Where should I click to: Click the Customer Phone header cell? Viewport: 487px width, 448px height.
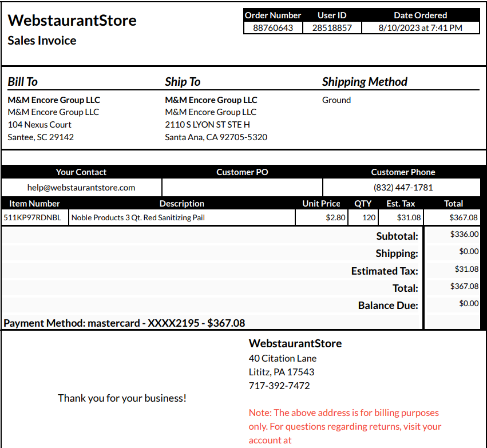point(403,172)
